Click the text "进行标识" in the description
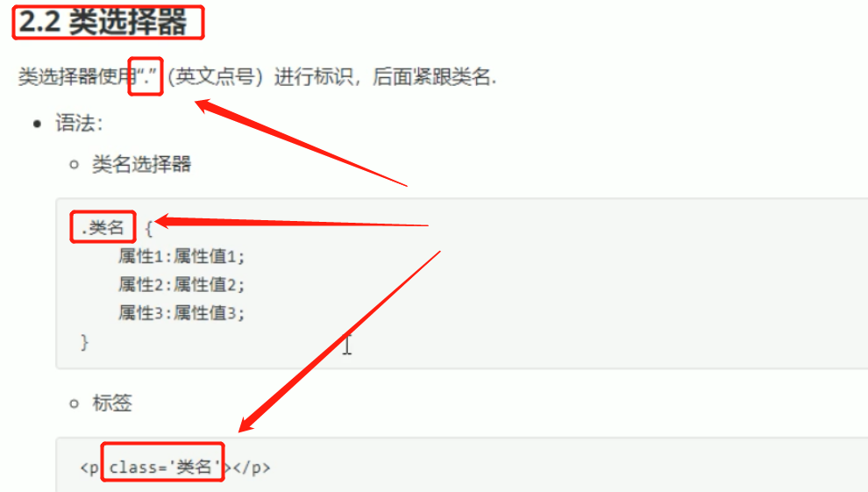The height and width of the screenshot is (492, 868). tap(313, 76)
